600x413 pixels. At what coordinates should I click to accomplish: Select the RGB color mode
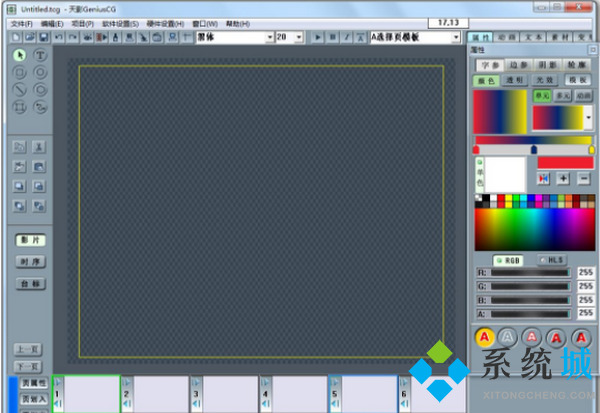(x=510, y=259)
